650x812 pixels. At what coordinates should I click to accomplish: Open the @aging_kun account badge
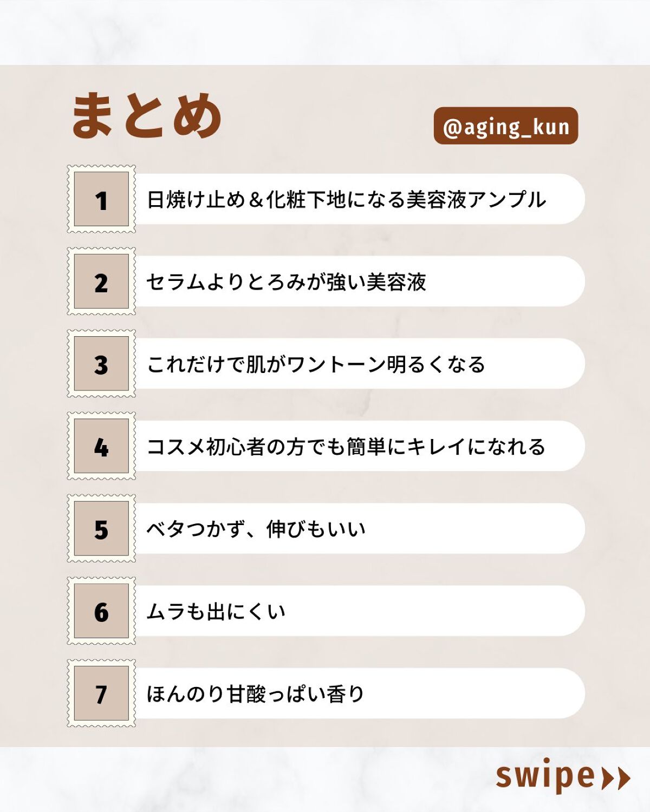click(x=506, y=126)
